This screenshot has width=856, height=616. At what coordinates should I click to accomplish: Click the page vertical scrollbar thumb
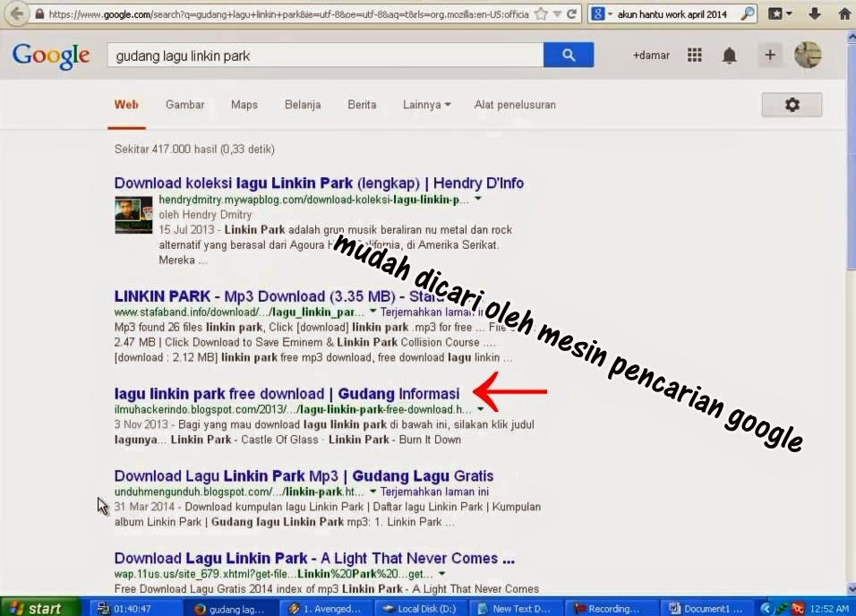852,158
